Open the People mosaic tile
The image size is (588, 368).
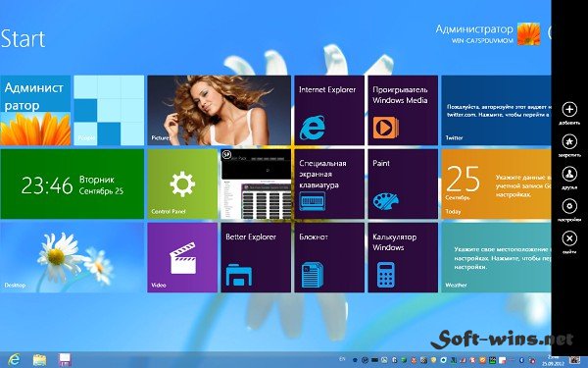point(109,110)
